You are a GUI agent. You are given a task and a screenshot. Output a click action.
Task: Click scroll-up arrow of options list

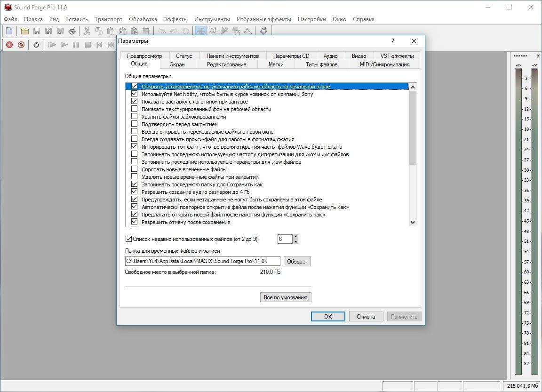413,87
